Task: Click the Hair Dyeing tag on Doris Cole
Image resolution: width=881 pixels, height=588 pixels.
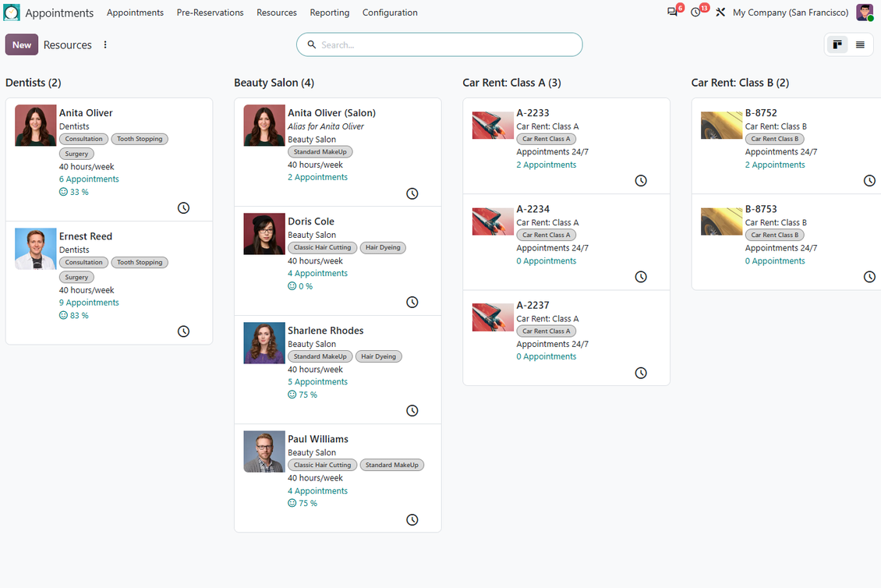Action: click(383, 247)
